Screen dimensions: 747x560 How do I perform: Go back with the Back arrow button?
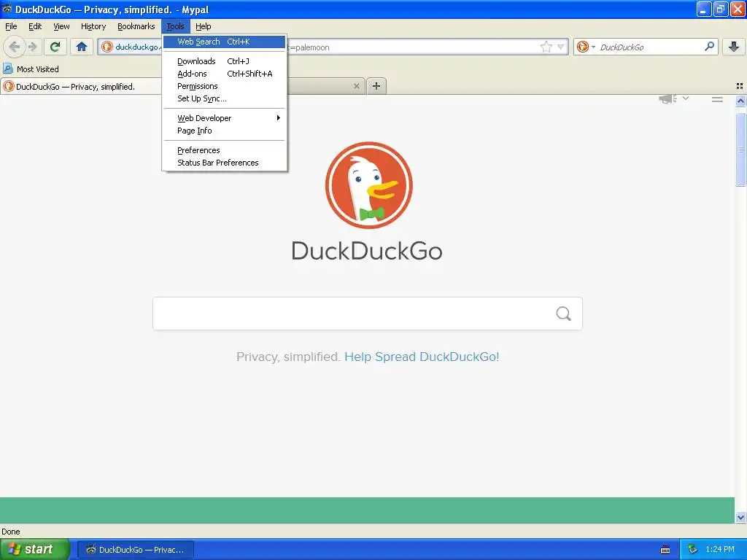[x=14, y=47]
